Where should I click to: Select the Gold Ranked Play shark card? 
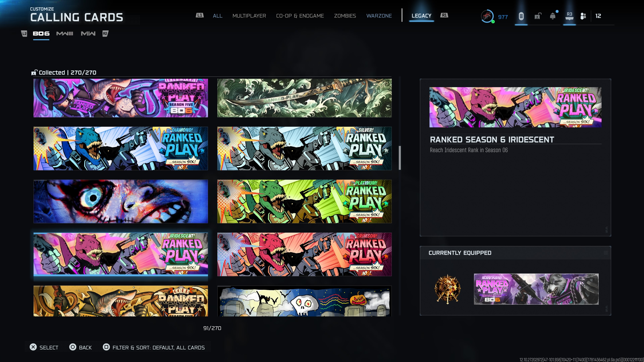(121, 301)
